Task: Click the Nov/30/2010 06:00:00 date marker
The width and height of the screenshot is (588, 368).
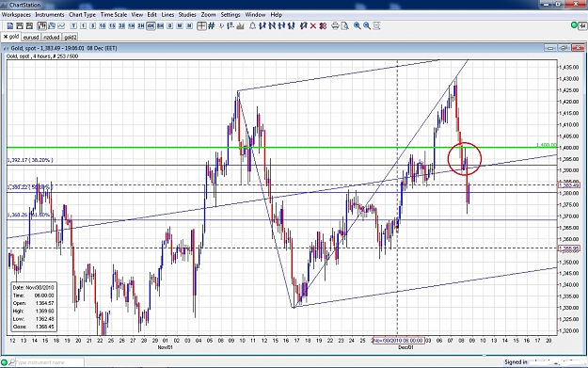Action: (x=398, y=341)
